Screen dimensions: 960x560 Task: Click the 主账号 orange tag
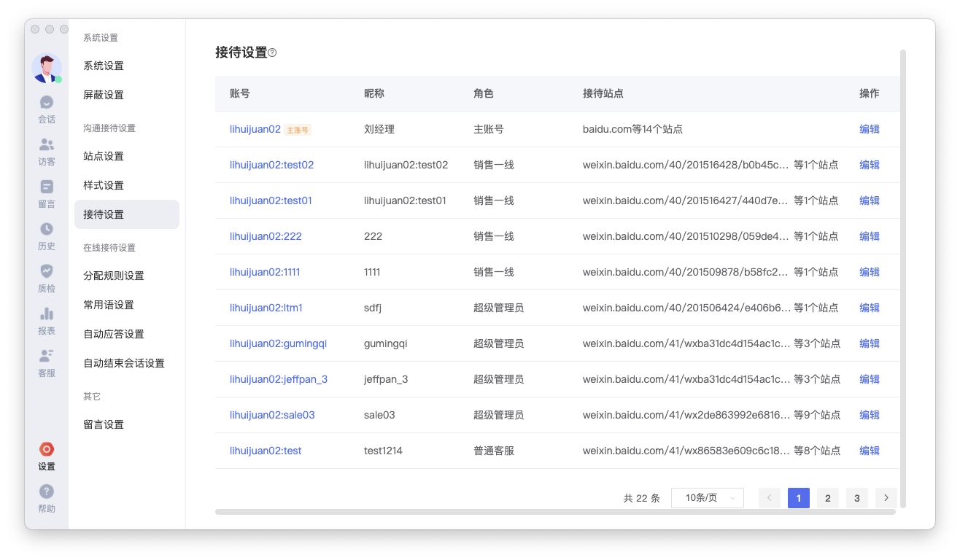coord(298,130)
